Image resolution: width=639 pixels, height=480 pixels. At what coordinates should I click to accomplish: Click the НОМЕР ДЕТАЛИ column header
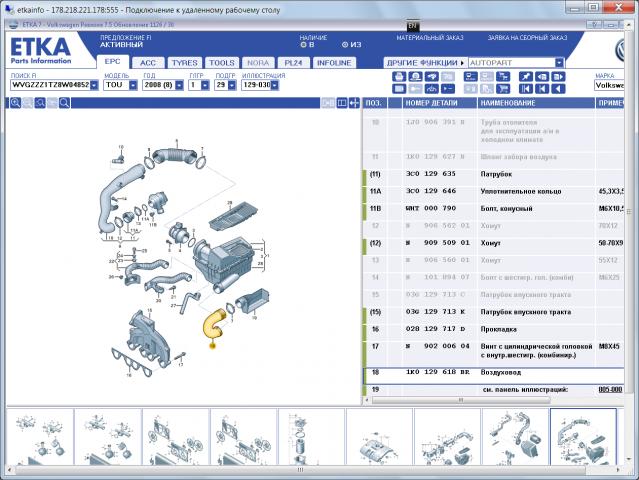tap(439, 103)
